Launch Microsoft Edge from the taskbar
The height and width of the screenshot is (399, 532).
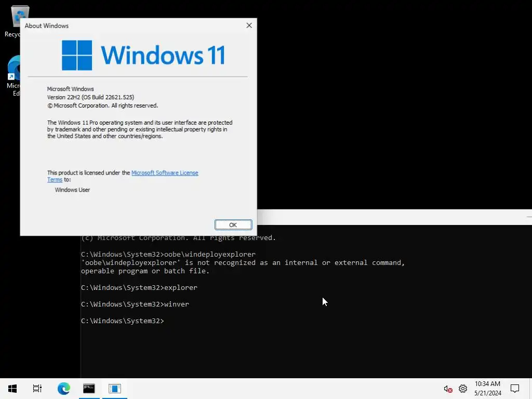[x=63, y=389]
